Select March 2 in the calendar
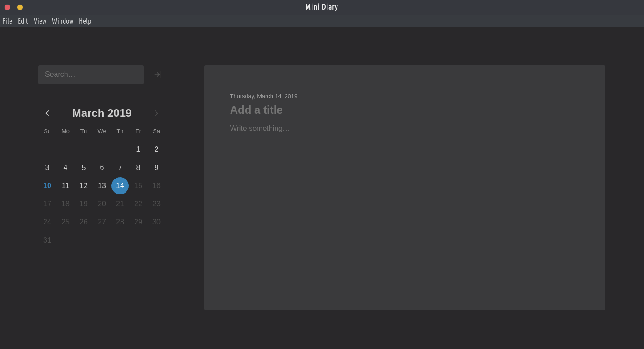The image size is (644, 349). click(156, 150)
